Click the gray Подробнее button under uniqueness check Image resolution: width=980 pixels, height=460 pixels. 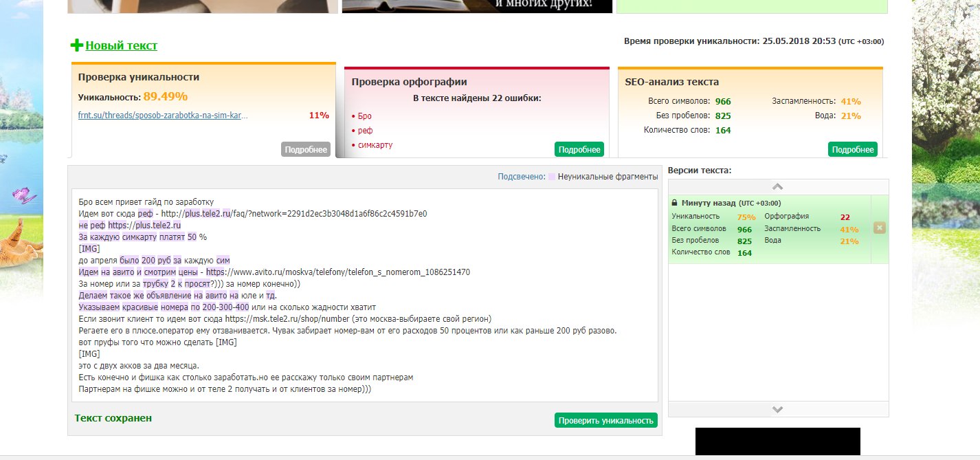(306, 149)
